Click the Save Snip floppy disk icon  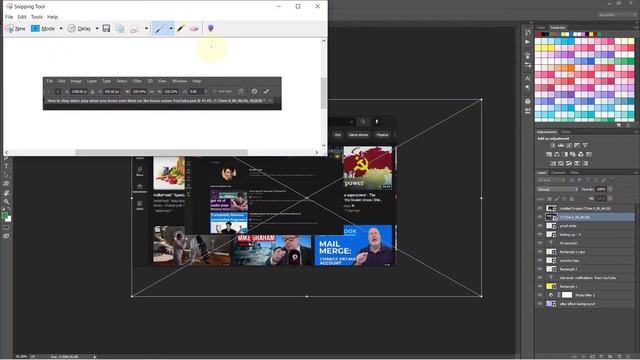106,28
